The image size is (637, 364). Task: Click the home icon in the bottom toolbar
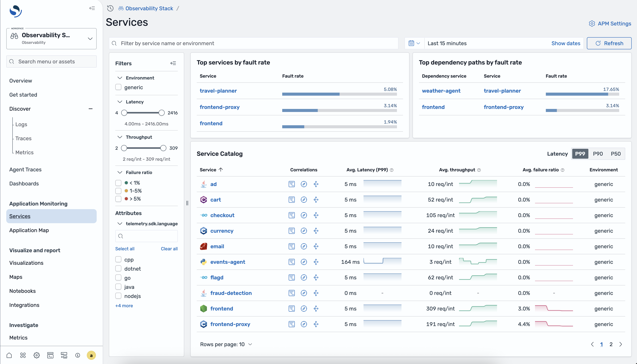(9, 355)
